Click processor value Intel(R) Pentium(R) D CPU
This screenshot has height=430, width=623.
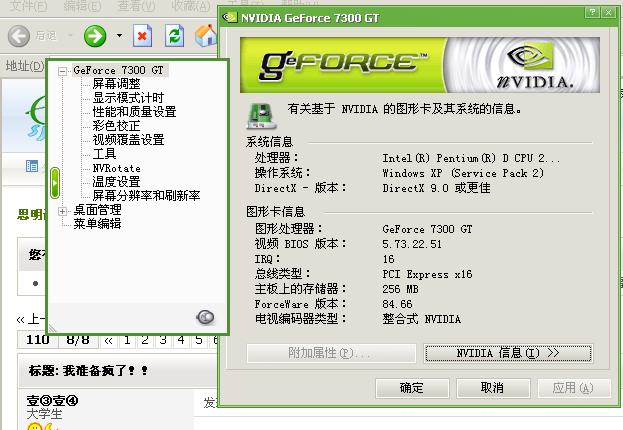pyautogui.click(x=471, y=158)
